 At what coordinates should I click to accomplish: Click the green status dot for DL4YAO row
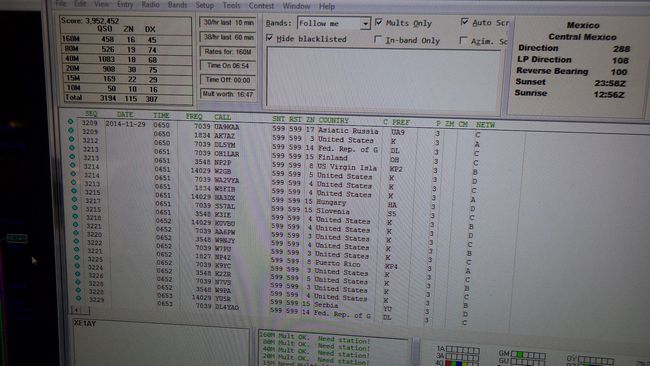(78, 298)
